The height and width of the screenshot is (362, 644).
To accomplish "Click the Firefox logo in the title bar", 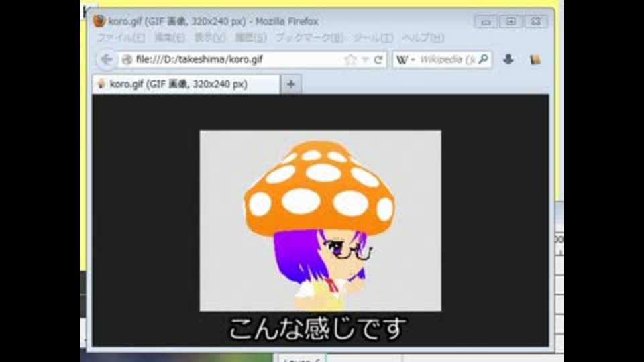I will click(x=99, y=21).
